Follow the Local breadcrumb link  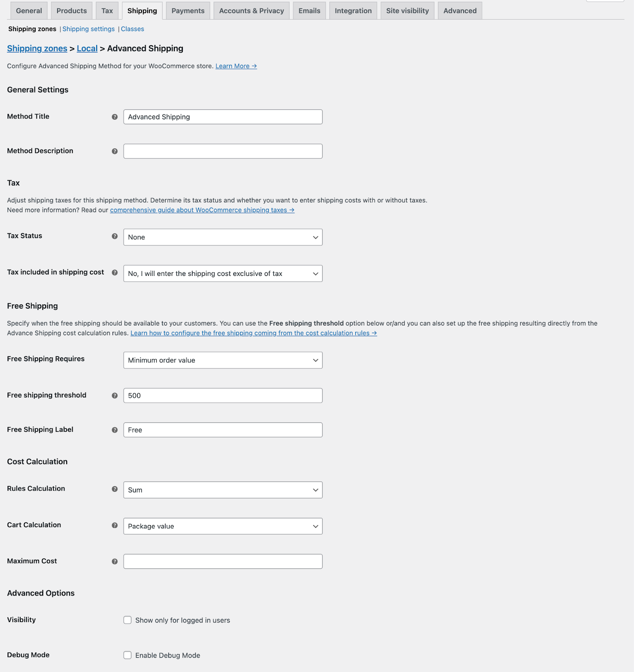87,49
